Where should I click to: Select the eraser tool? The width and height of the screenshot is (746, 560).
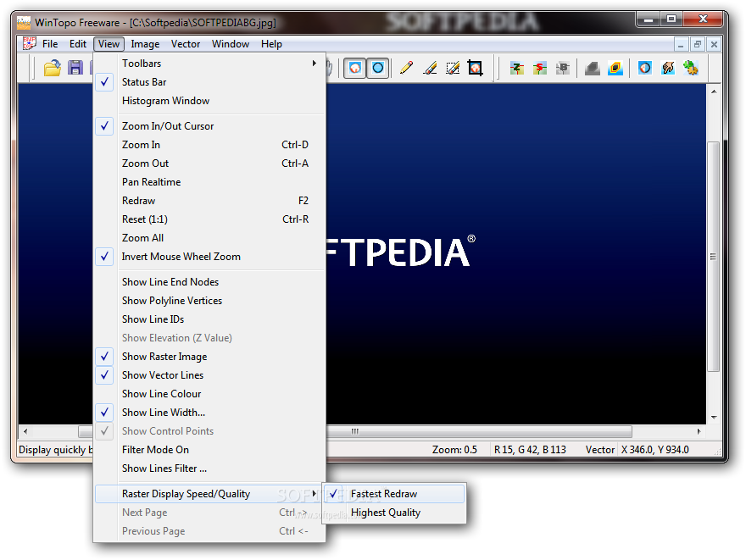(430, 68)
